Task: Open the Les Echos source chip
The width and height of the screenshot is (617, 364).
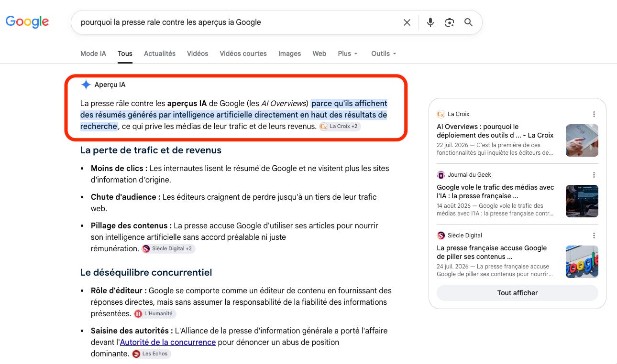Action: click(151, 354)
